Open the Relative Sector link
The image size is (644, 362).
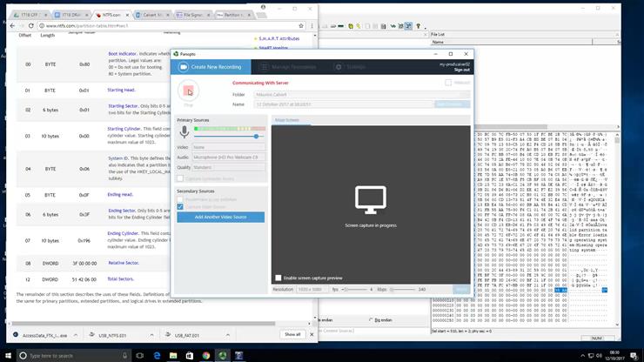(x=124, y=263)
